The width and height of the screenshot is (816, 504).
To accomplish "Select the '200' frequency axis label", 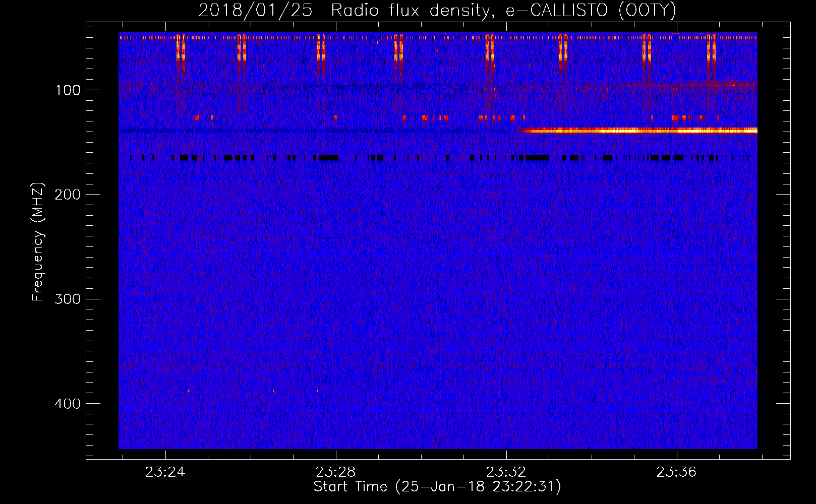I will click(68, 195).
